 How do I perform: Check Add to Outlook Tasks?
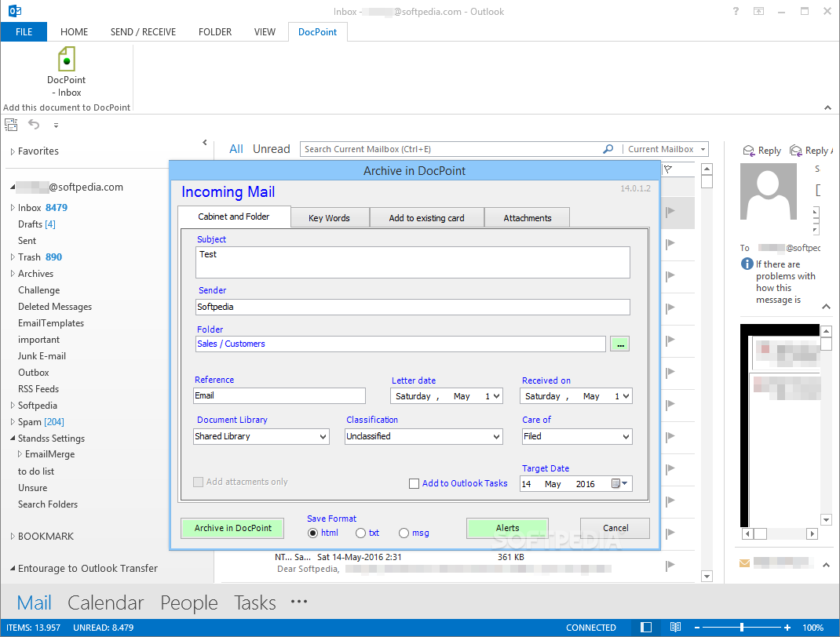414,484
